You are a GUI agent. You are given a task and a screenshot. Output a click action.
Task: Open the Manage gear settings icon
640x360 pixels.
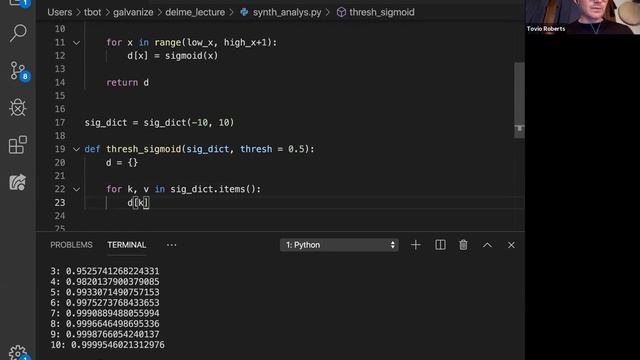pyautogui.click(x=18, y=353)
